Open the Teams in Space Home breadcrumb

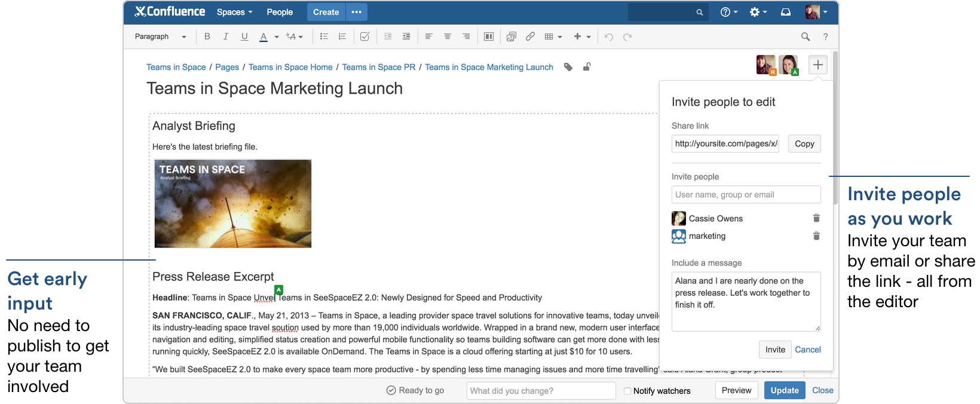[x=290, y=67]
